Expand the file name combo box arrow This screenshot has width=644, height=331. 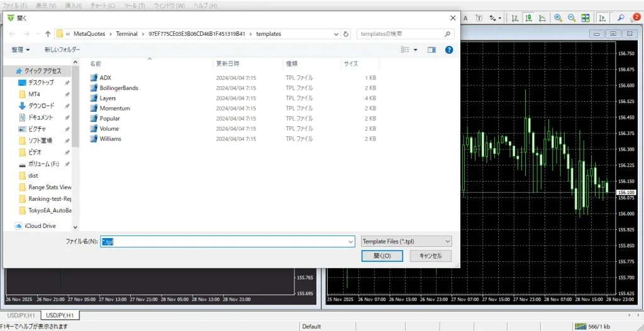pos(350,241)
